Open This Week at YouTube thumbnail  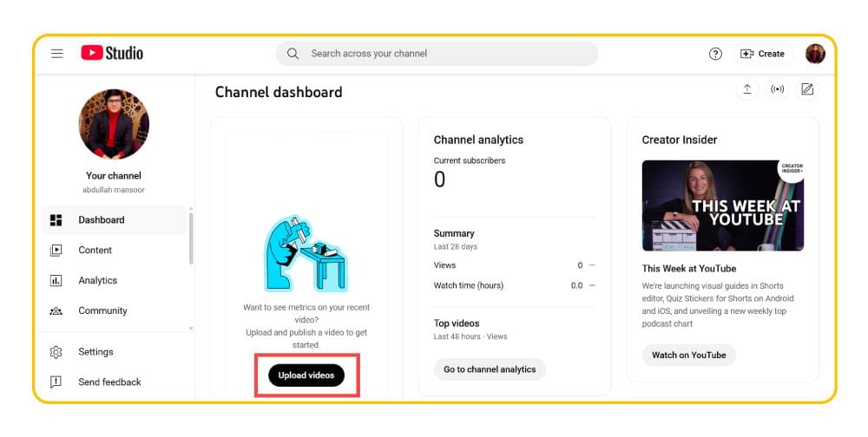click(x=723, y=205)
